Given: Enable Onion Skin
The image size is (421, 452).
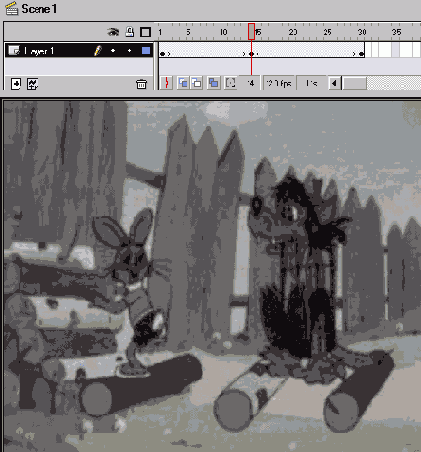Looking at the screenshot, I should pyautogui.click(x=183, y=83).
